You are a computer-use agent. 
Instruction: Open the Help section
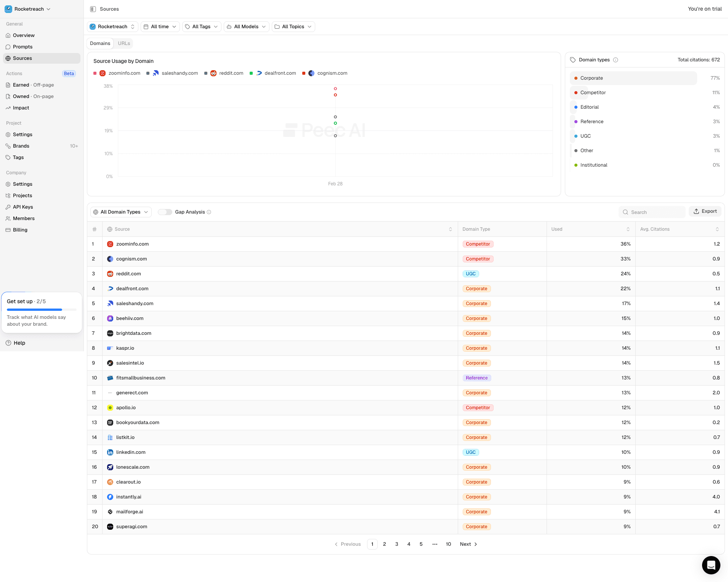pos(19,343)
